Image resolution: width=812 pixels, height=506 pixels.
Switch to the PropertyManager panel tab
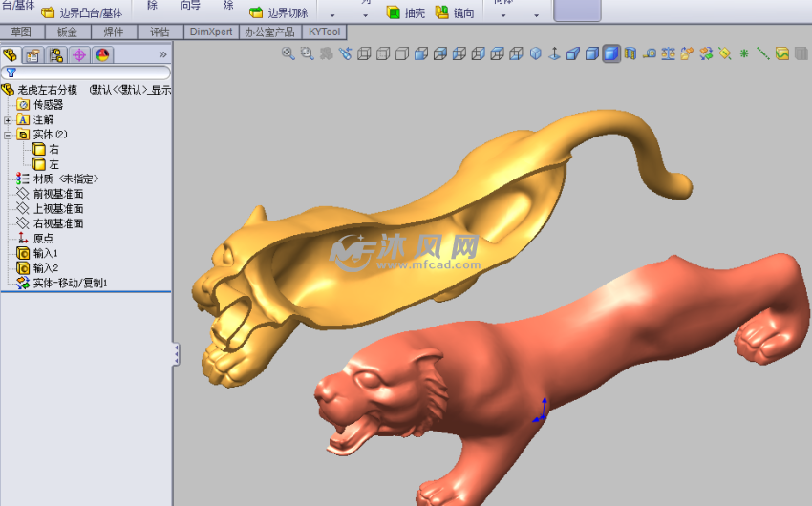[x=33, y=55]
